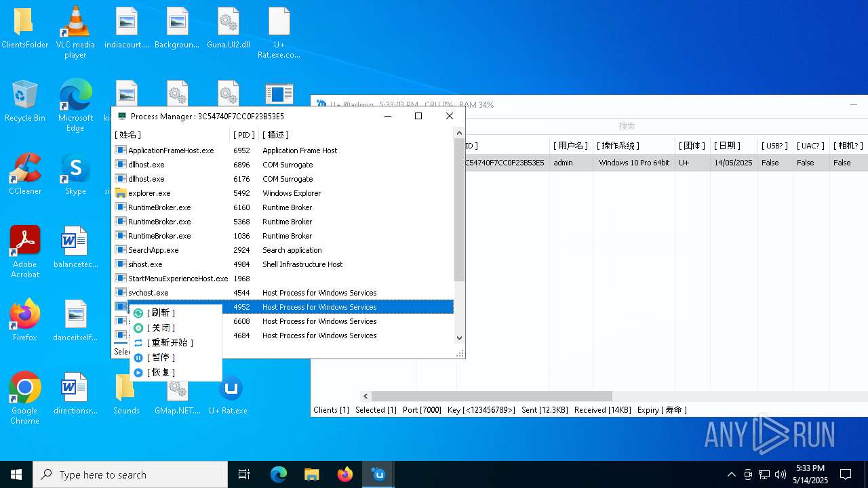The width and height of the screenshot is (868, 488).
Task: Open CCleaner desktop shortcut
Action: [24, 175]
